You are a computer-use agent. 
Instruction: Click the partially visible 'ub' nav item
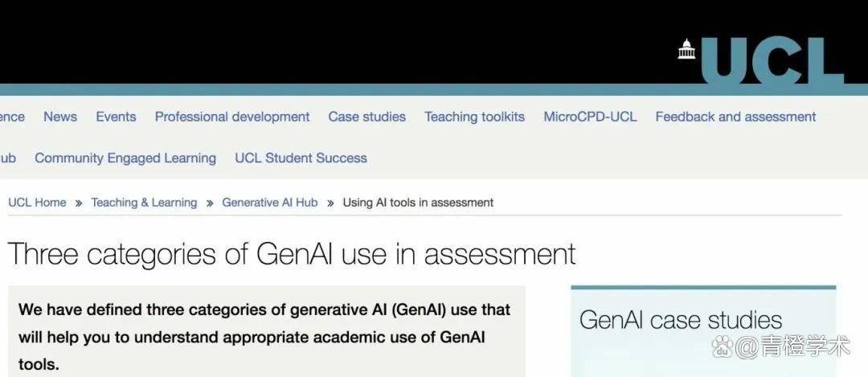(x=8, y=158)
